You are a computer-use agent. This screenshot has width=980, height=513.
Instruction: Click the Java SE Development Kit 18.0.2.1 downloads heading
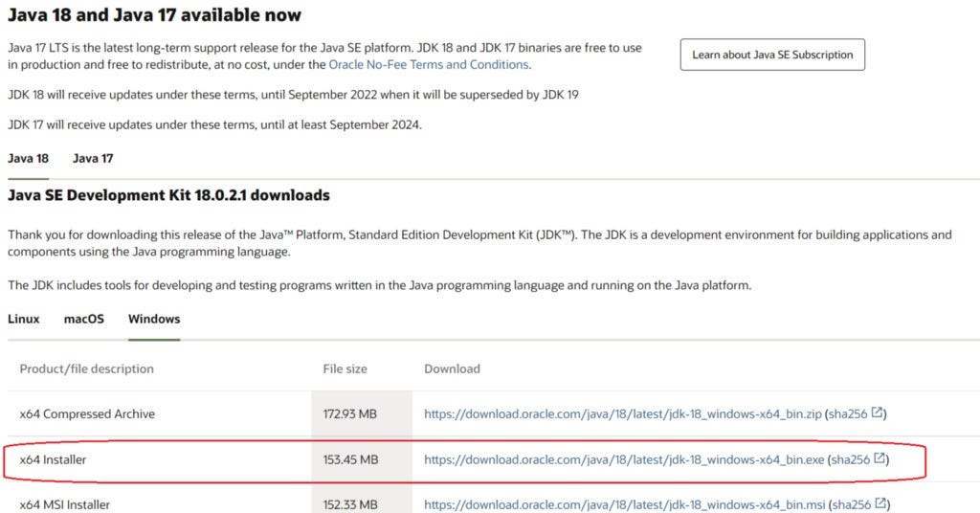tap(168, 195)
